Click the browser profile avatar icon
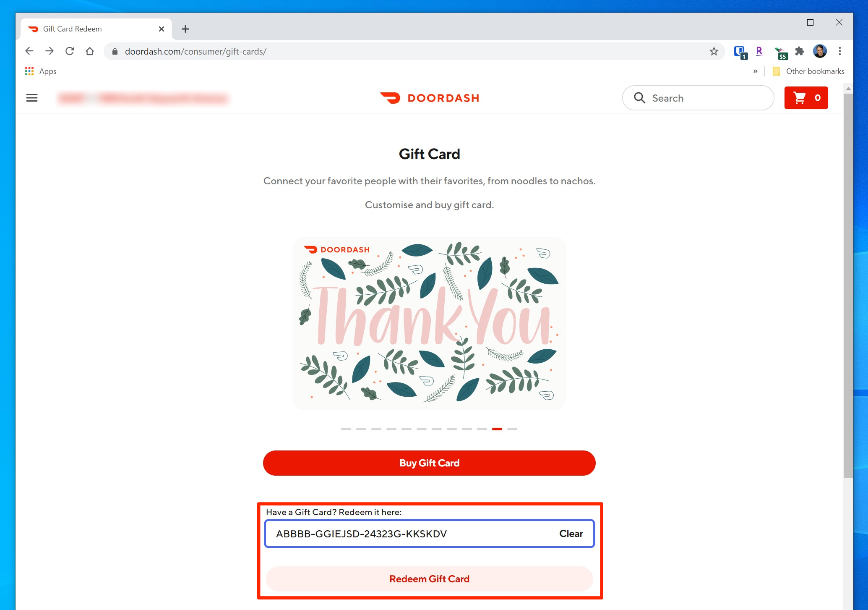The height and width of the screenshot is (610, 868). [820, 52]
